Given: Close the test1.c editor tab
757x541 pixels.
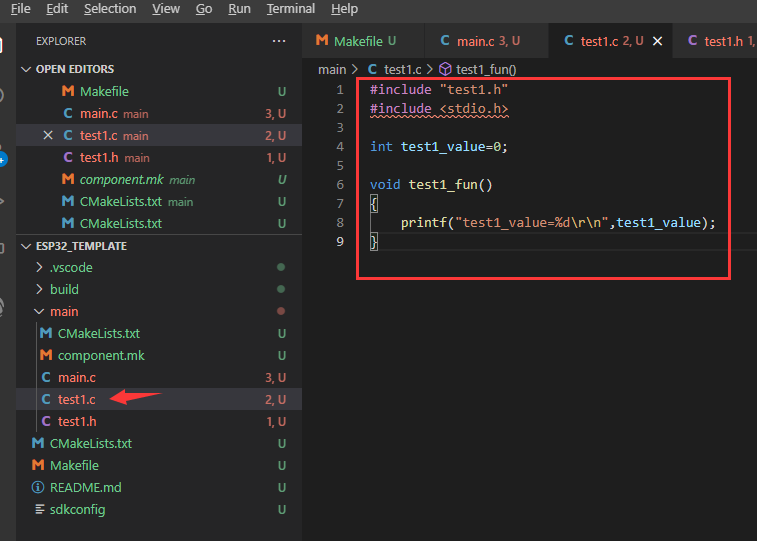Looking at the screenshot, I should point(658,42).
